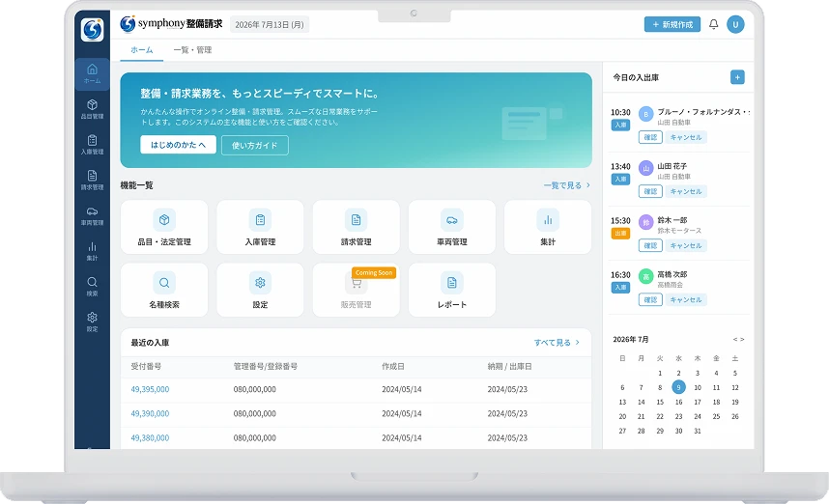Click the 作成日 column header
This screenshot has height=504, width=829.
tap(393, 366)
